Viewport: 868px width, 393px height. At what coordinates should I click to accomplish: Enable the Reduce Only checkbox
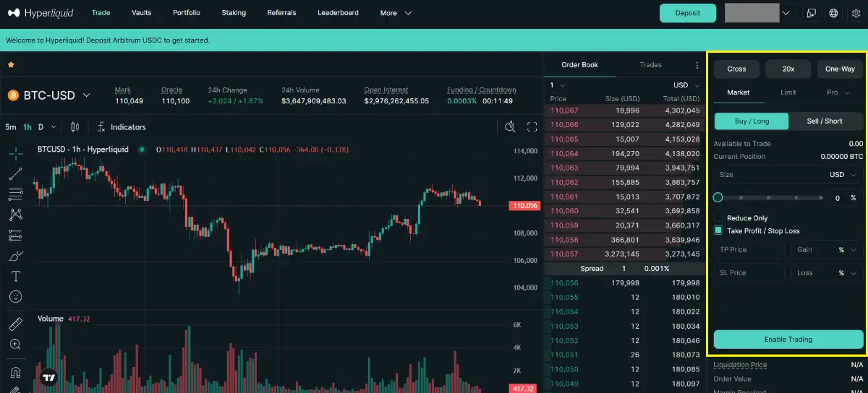pos(718,217)
